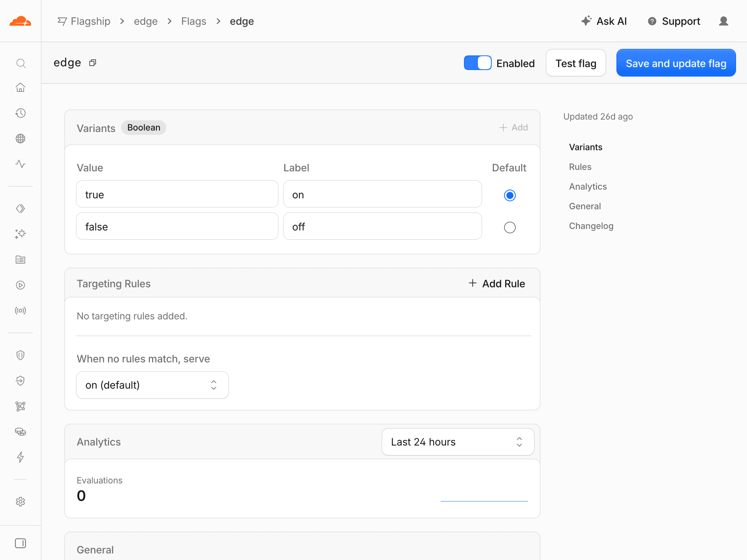This screenshot has width=747, height=560.
Task: Open the recent history clock icon
Action: tap(20, 113)
